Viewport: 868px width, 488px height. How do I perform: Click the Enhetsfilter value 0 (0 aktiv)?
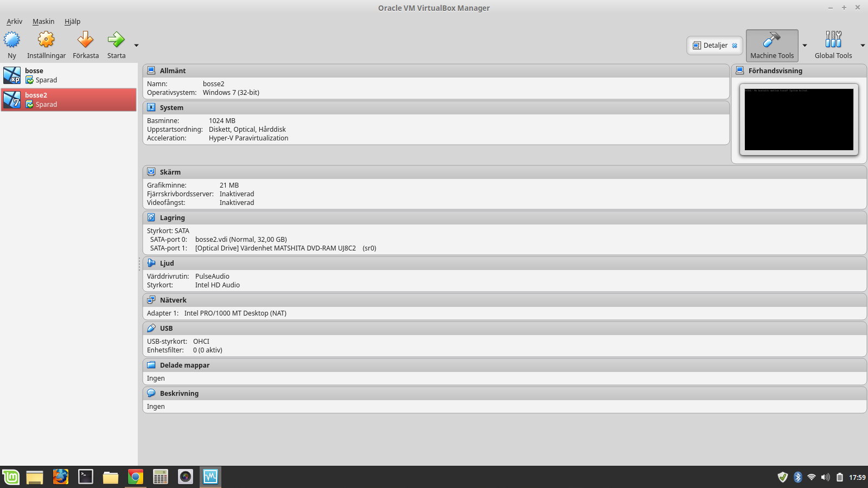(208, 350)
